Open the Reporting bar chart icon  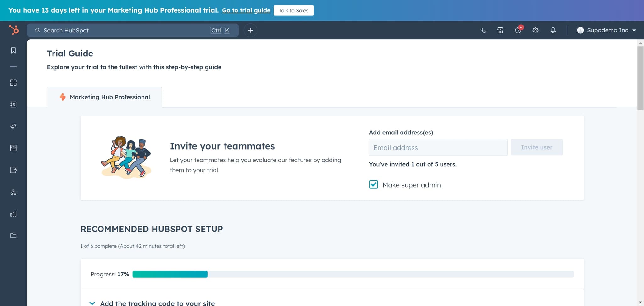point(13,213)
